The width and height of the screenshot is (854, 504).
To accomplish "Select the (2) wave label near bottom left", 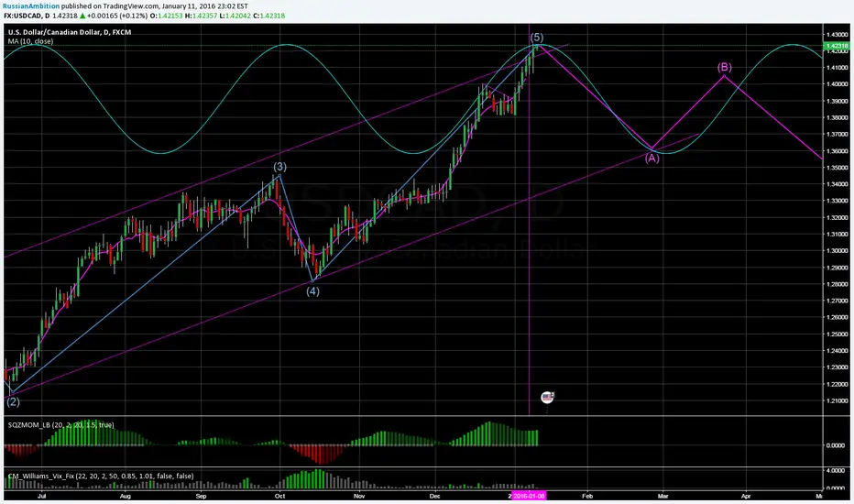I will tap(13, 402).
